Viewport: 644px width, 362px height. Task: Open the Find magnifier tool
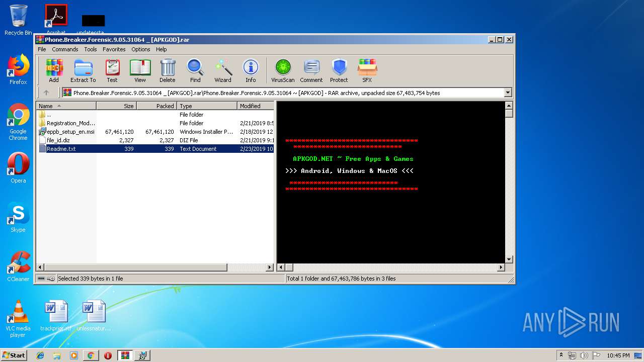[x=195, y=70]
